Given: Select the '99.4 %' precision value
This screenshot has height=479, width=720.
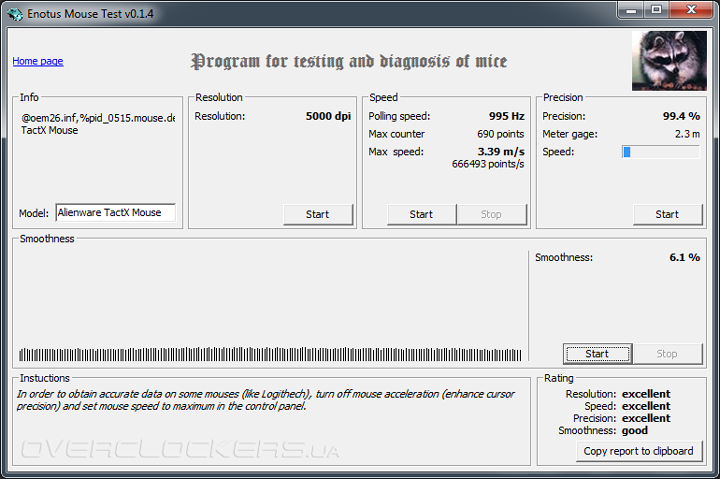Looking at the screenshot, I should point(681,116).
